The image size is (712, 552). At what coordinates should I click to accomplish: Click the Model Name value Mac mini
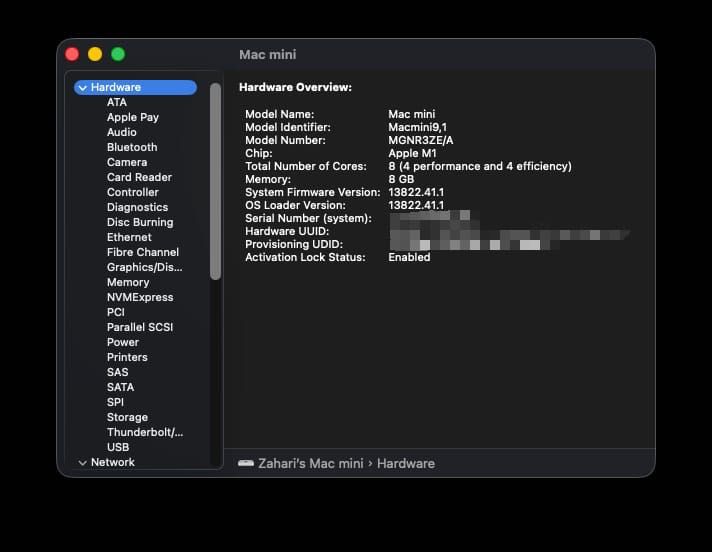tap(411, 114)
